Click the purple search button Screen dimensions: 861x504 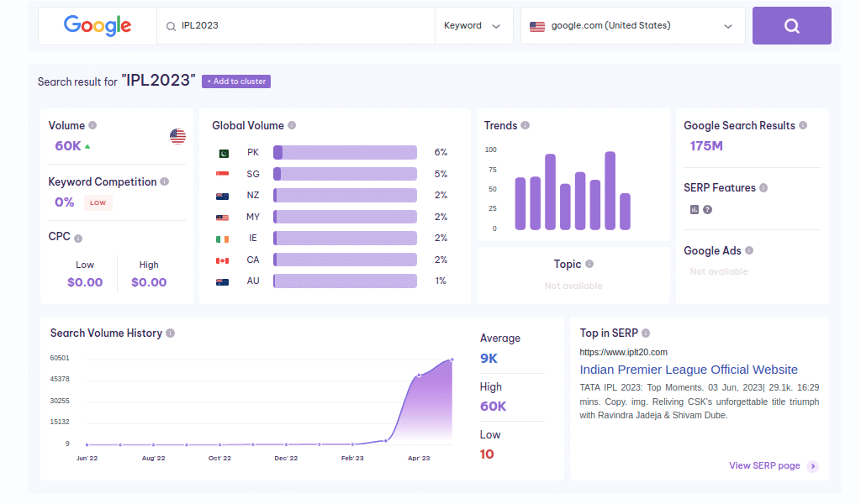click(791, 26)
